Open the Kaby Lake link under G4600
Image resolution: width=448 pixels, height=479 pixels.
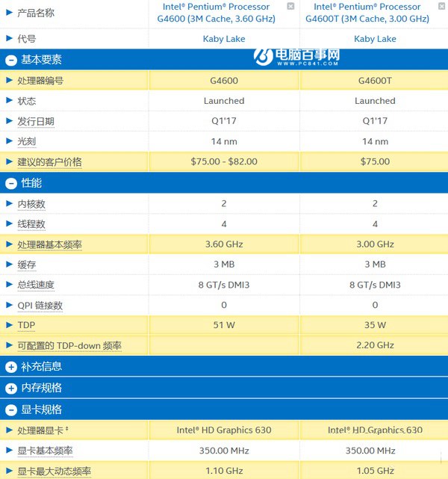pos(224,39)
